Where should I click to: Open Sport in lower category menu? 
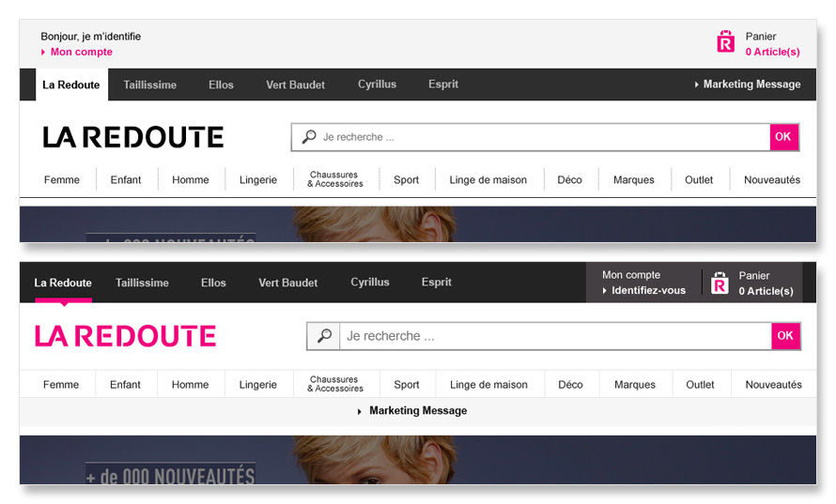pyautogui.click(x=407, y=385)
